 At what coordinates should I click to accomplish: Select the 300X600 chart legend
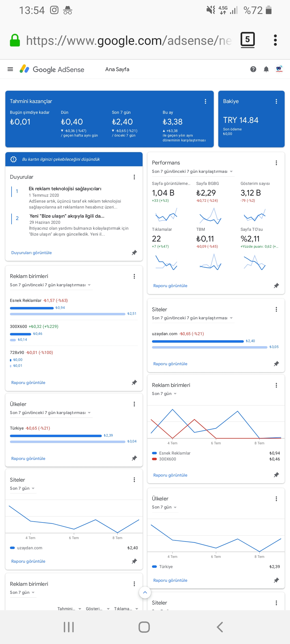pos(164,459)
